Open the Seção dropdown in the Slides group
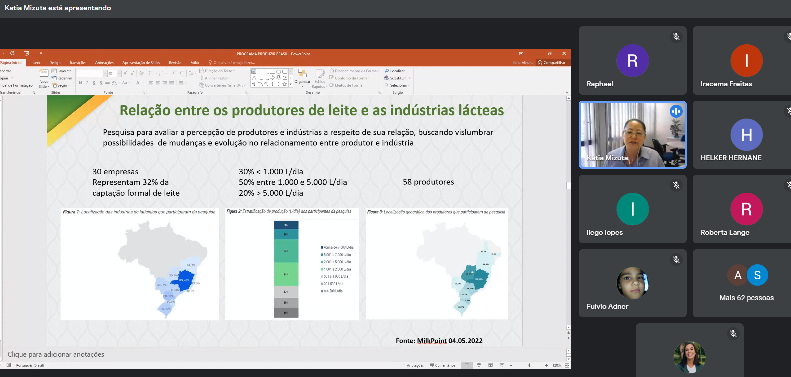Viewport: 791px width, 377px height. point(61,86)
